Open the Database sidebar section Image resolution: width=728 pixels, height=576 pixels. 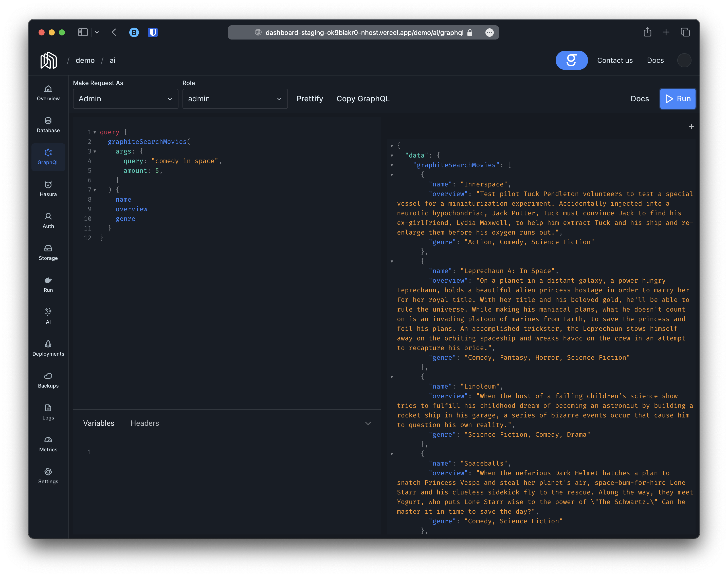tap(48, 124)
